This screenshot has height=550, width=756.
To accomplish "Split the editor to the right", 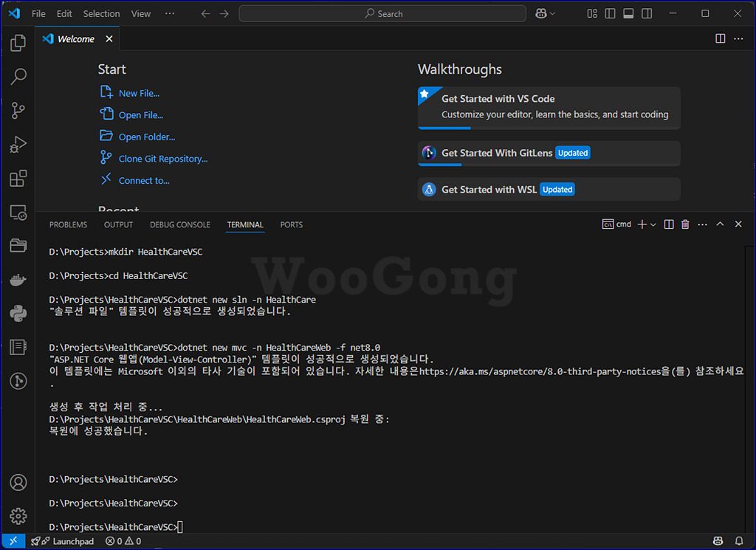I will pos(721,38).
